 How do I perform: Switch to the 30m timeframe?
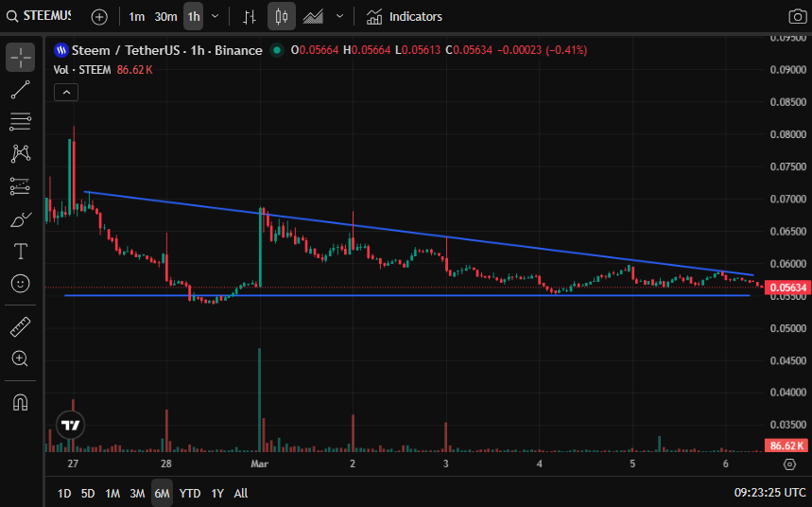pos(165,17)
